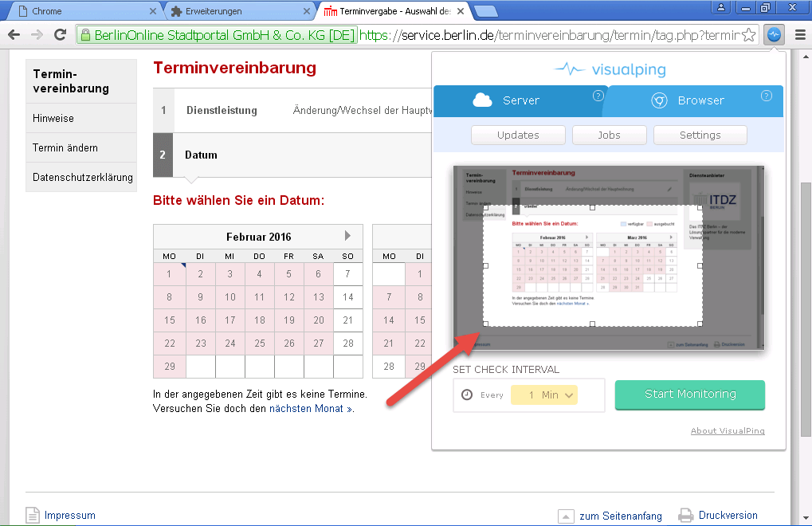This screenshot has width=812, height=526.
Task: Select February 14 in calendar
Action: 347,297
